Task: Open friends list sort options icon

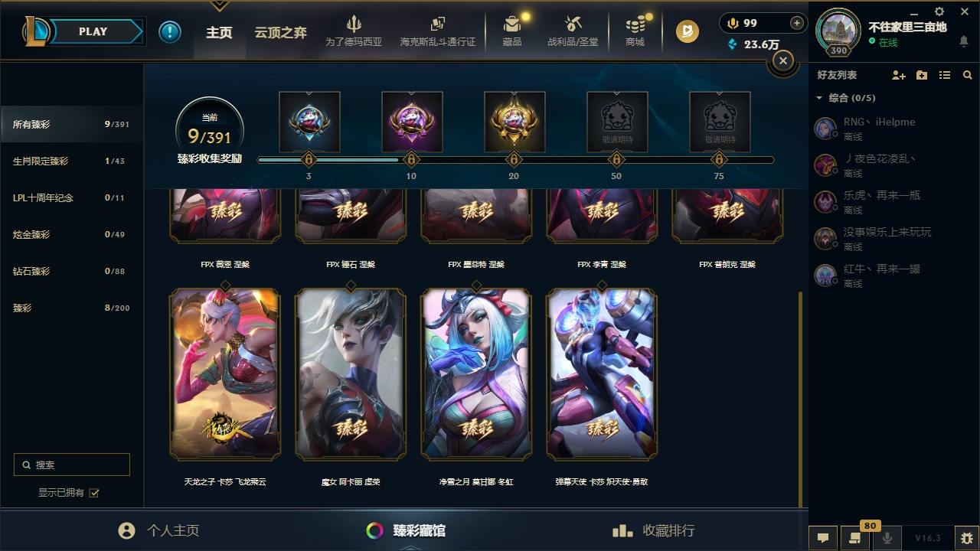Action: tap(945, 75)
